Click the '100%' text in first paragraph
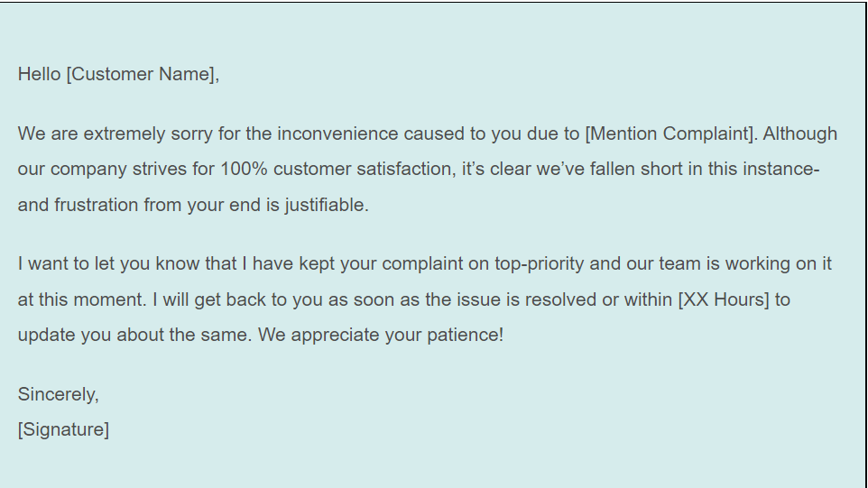The height and width of the screenshot is (488, 868). pos(245,169)
